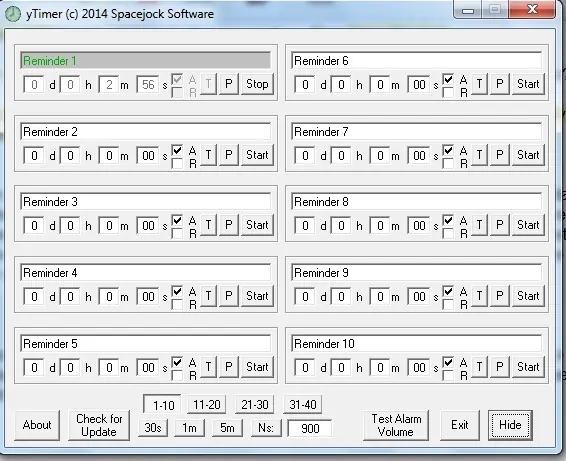Click the T button in Reminder 7

(x=479, y=155)
